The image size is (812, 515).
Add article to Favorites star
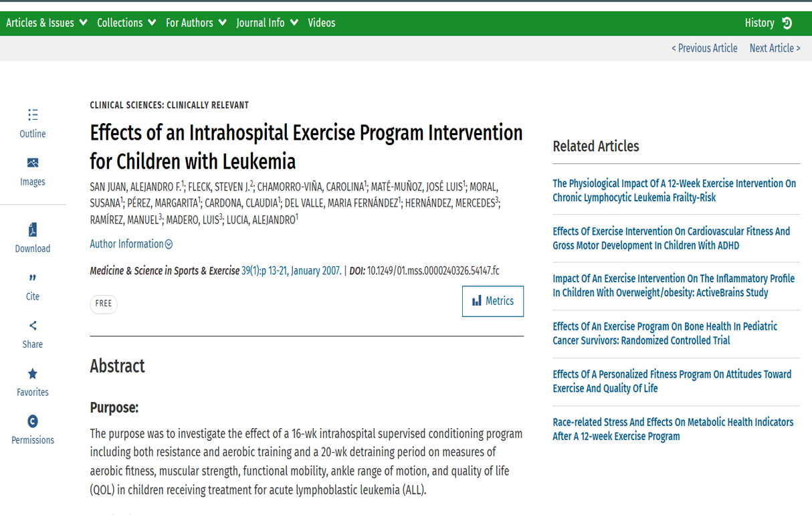pyautogui.click(x=33, y=374)
